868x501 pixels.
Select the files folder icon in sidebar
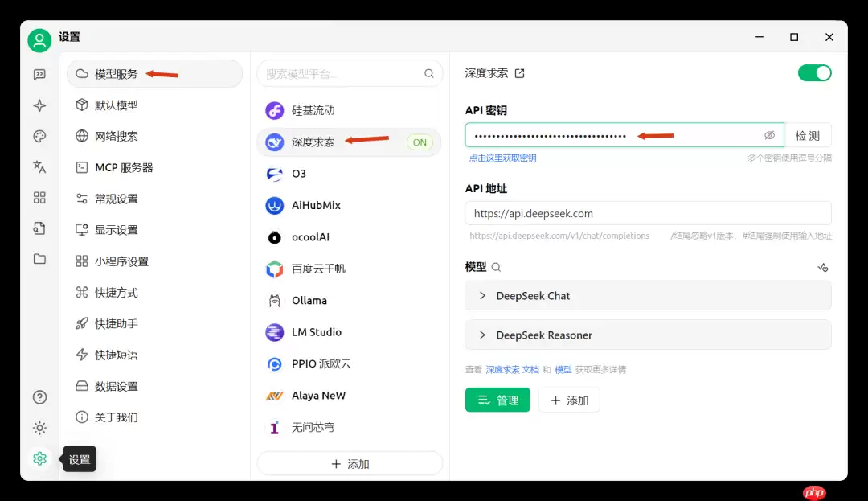click(x=39, y=259)
